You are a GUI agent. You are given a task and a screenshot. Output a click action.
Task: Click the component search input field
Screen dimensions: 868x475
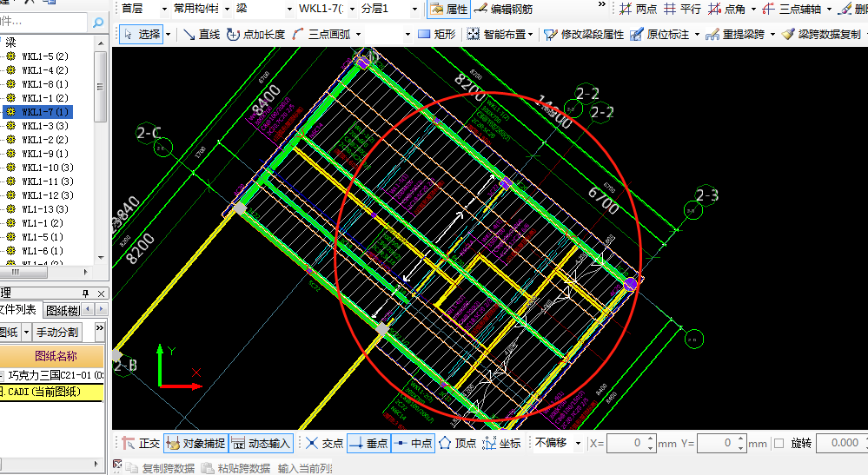click(43, 22)
